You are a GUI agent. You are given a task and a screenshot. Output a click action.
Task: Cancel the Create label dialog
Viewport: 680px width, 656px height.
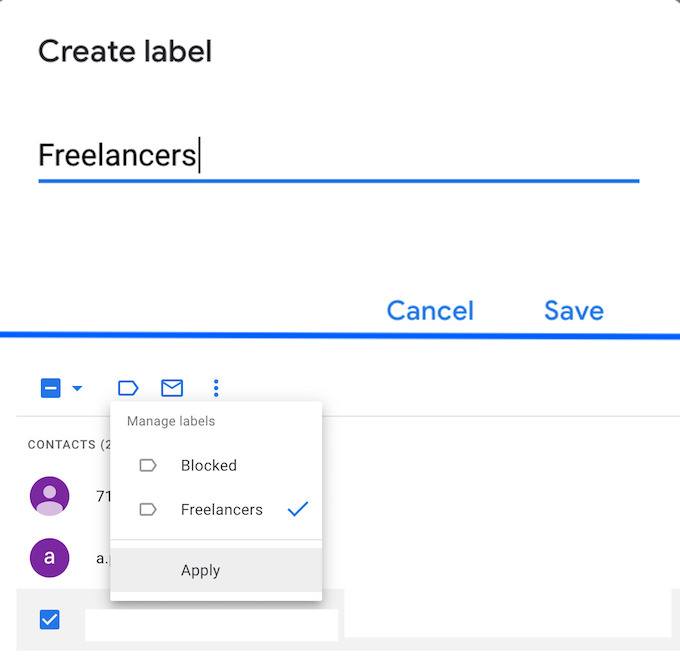[x=430, y=311]
